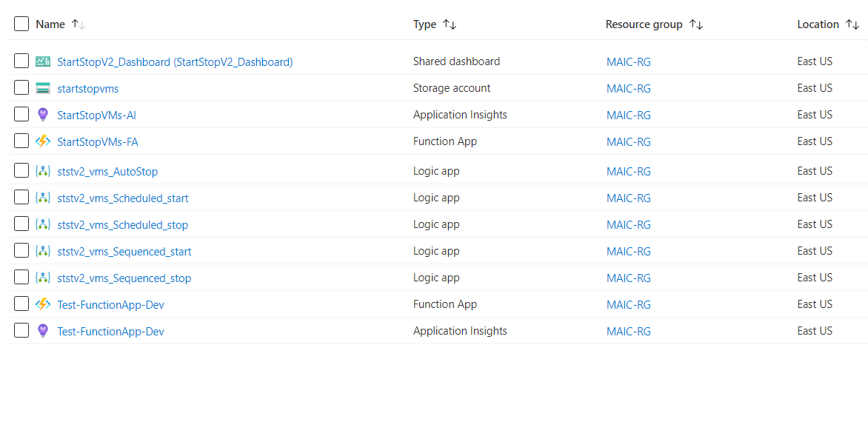868x422 pixels.
Task: Click the Test-FunctionApp-Dev Function App lightning icon
Action: click(43, 304)
